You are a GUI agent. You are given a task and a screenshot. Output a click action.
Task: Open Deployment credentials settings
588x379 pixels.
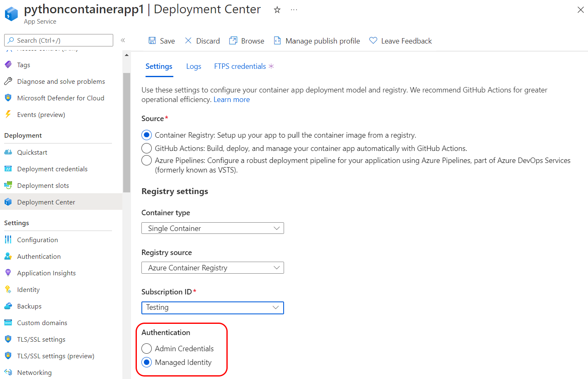(x=52, y=169)
